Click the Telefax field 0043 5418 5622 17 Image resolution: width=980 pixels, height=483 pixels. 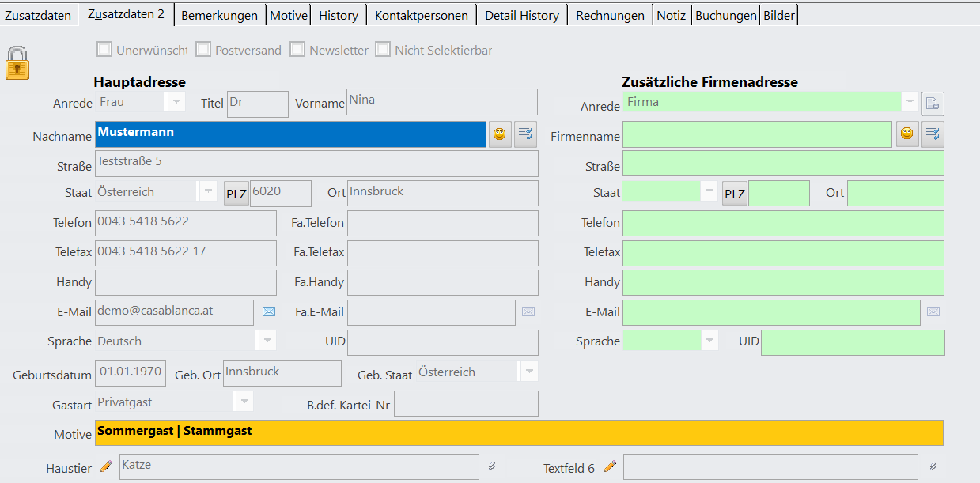186,253
